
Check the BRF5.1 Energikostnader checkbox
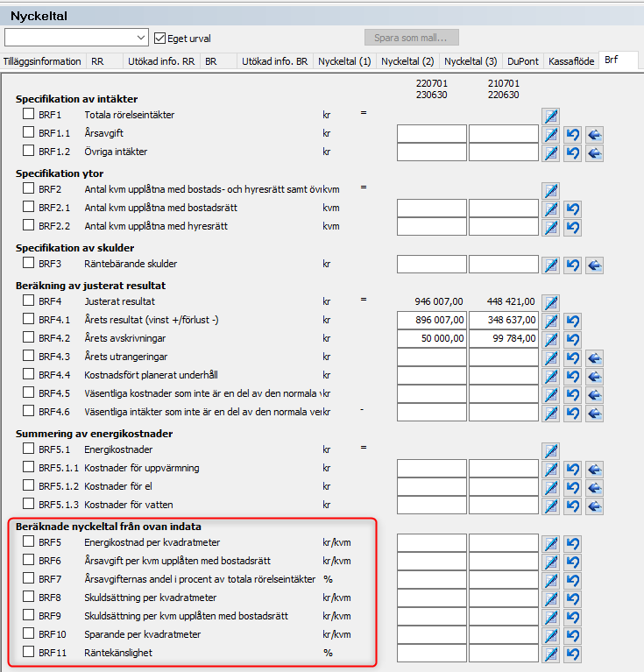[28, 449]
